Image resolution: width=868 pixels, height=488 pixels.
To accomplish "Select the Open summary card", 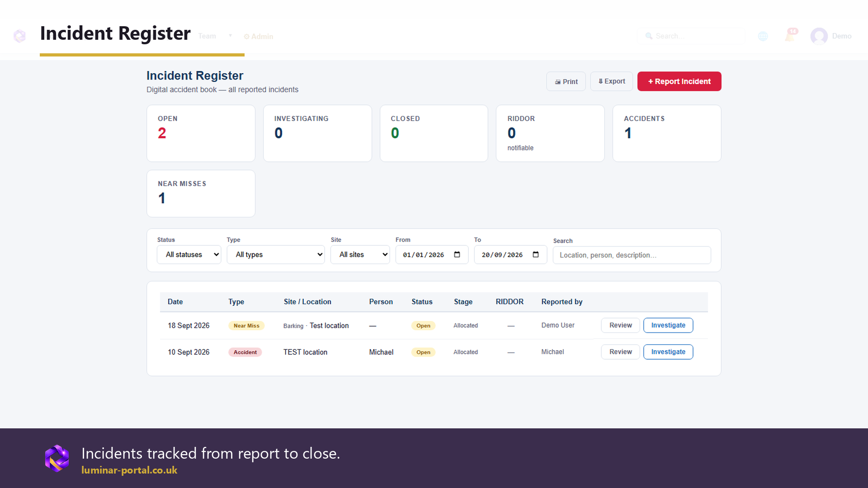I will [x=201, y=133].
